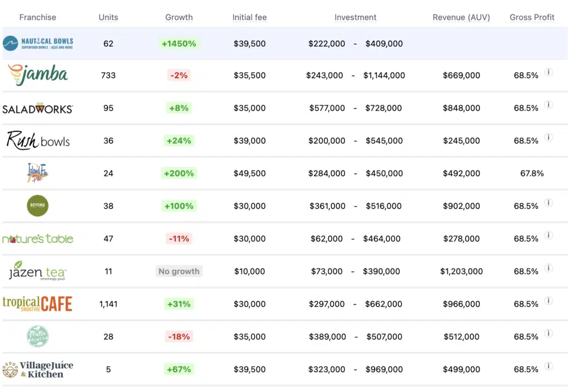This screenshot has width=570, height=392.
Task: Select the Frutta Bowls round logo
Action: click(x=37, y=336)
